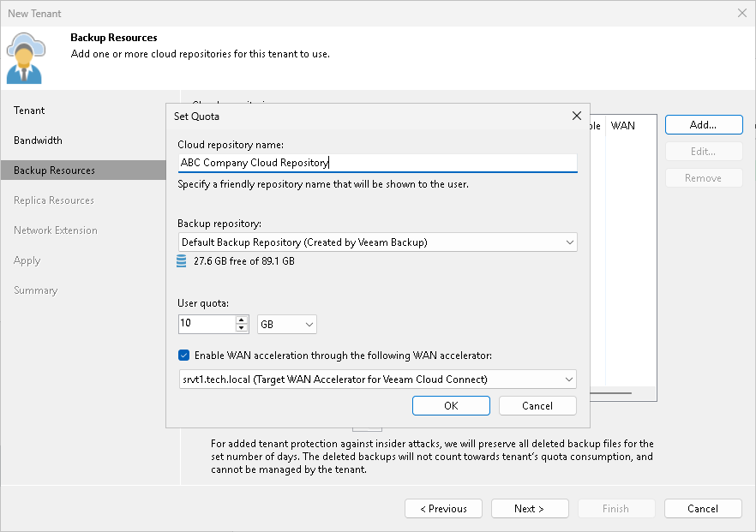Cancel the Set Quota dialog
The height and width of the screenshot is (532, 756).
(x=537, y=405)
